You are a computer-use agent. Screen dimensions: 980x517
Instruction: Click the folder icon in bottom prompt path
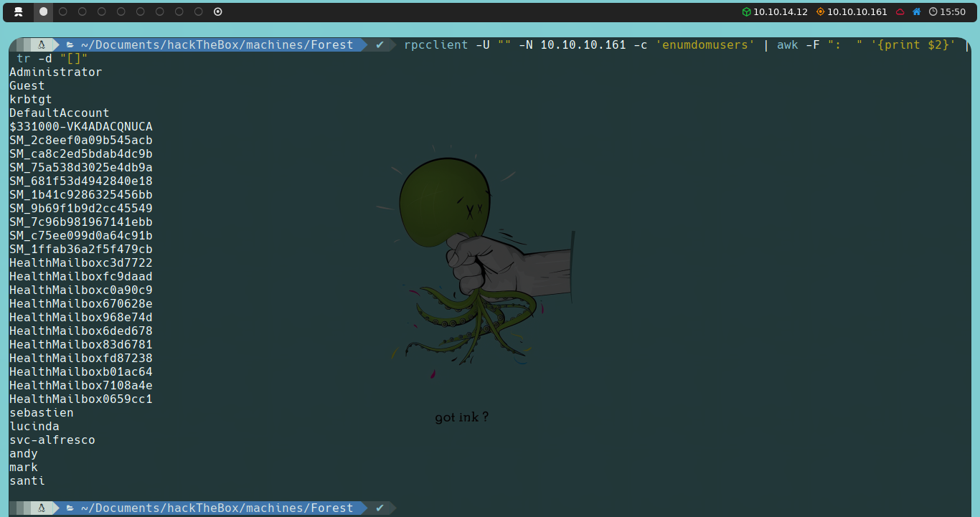point(70,508)
